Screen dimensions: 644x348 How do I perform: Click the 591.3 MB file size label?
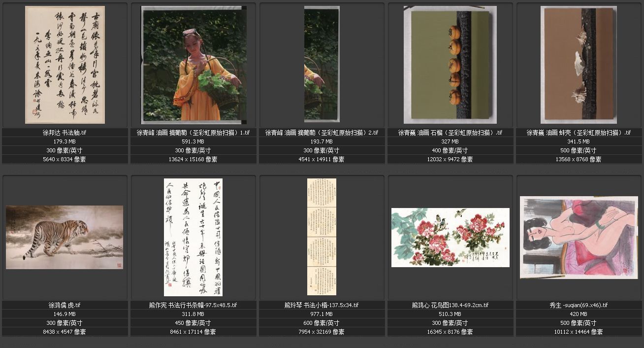tap(193, 141)
